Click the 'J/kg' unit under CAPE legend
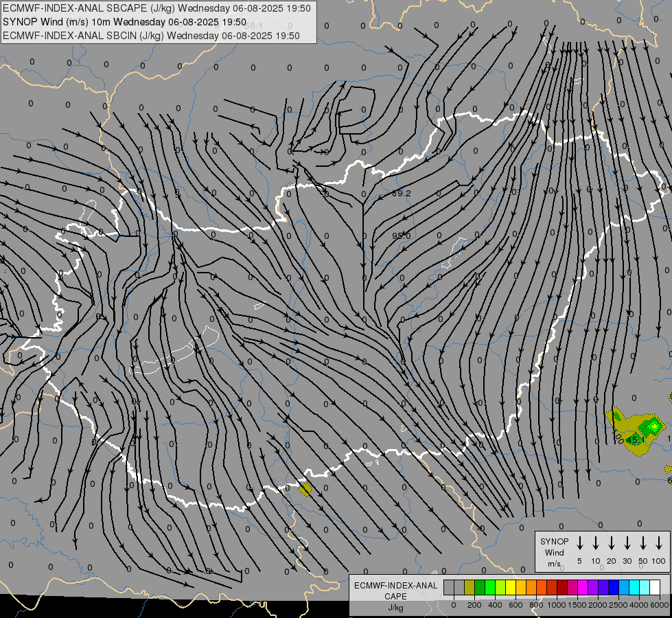The image size is (672, 618). pos(395,608)
